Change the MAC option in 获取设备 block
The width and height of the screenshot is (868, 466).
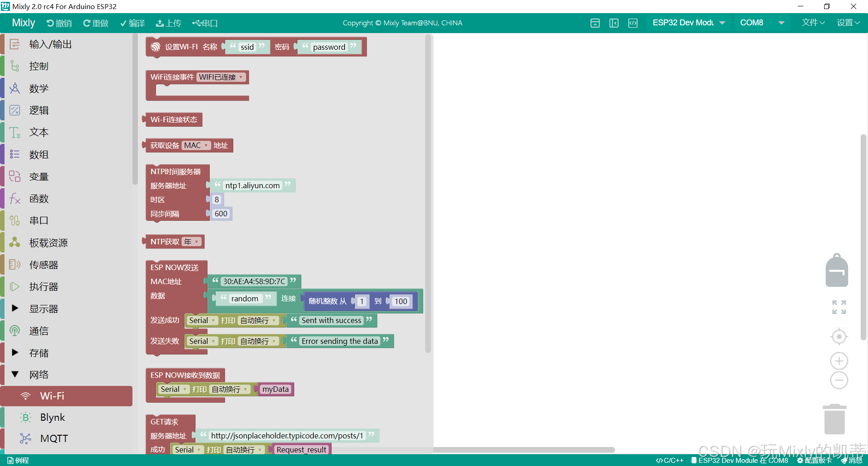197,145
